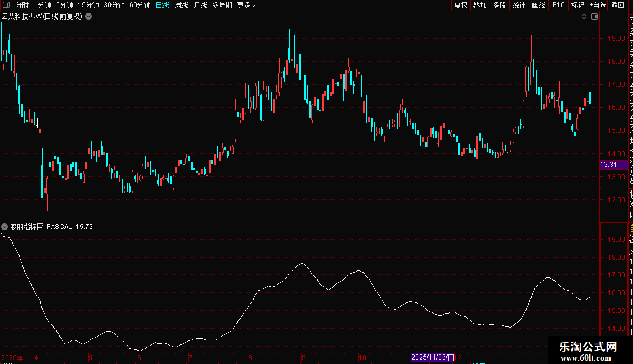Toggle the left sidebar panel icon
Viewport: 633px width, 364px height.
(6, 5)
